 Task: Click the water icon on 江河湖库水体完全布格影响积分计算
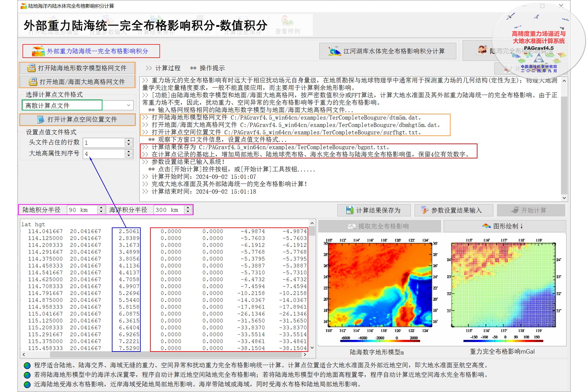335,51
